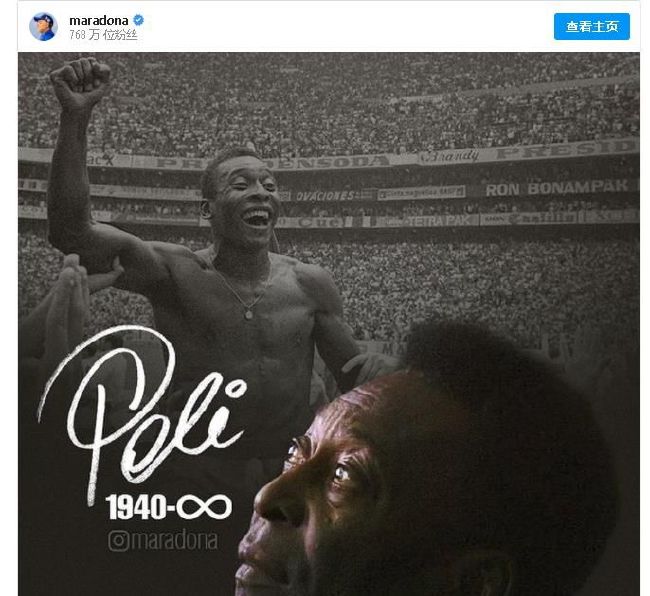Image resolution: width=650 pixels, height=596 pixels.
Task: Open the maradona profile avatar
Action: click(x=43, y=27)
